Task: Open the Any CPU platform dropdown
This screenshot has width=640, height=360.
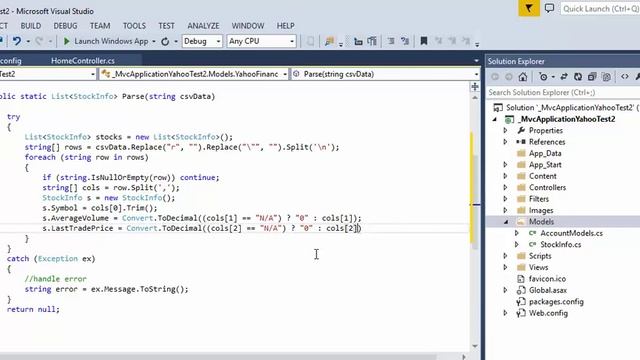Action: tap(261, 41)
